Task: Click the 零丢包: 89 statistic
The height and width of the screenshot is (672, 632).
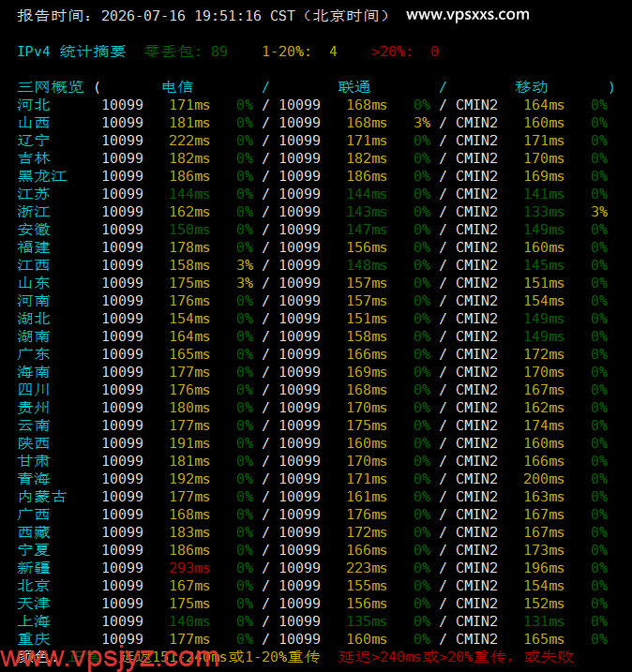Action: 186,52
